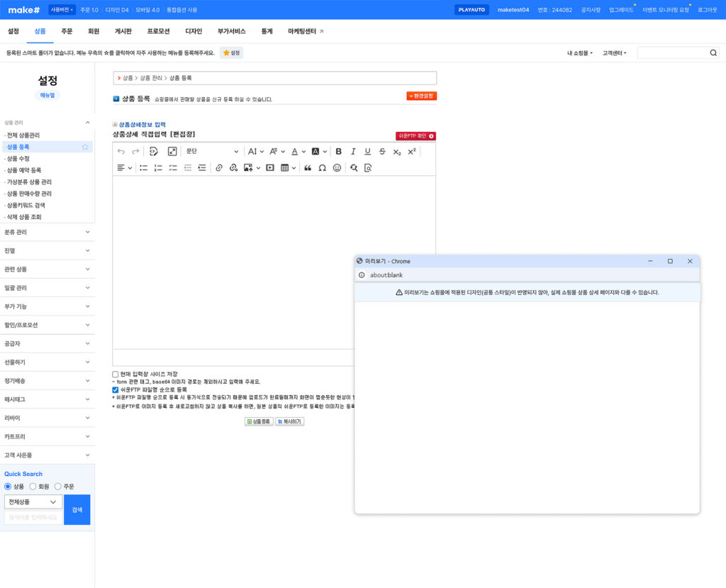Go to the 디자인 top menu
The image size is (726, 588).
coord(194,31)
